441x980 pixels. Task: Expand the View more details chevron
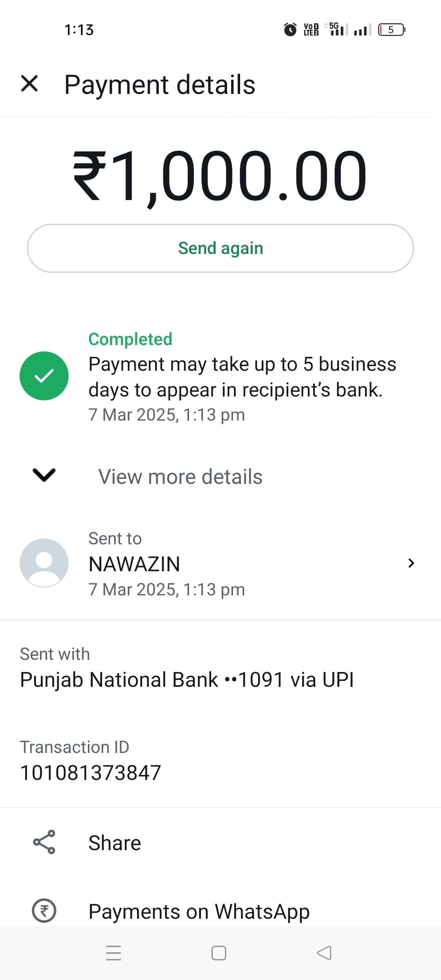pos(44,475)
